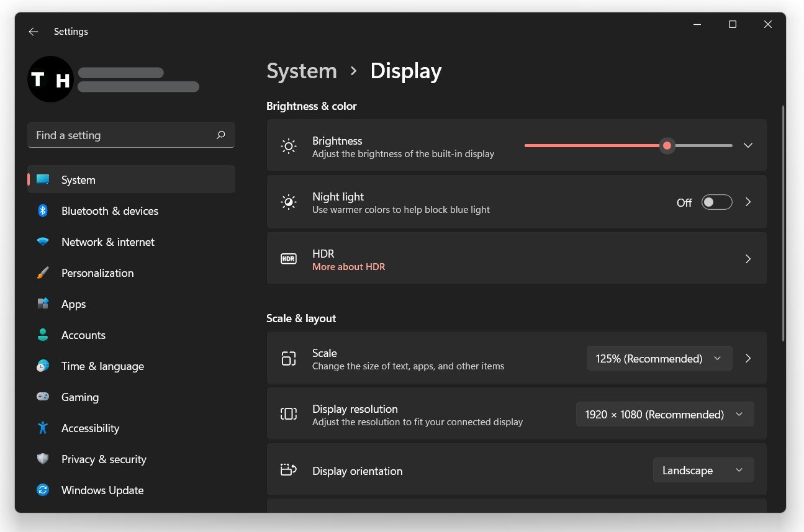This screenshot has width=804, height=532.
Task: Click the search magnifier icon
Action: click(x=220, y=135)
